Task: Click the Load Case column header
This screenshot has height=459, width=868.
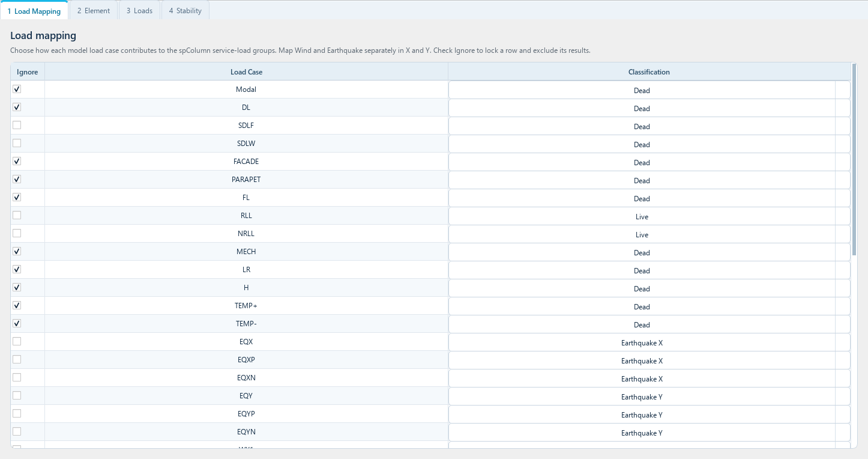Action: coord(246,71)
